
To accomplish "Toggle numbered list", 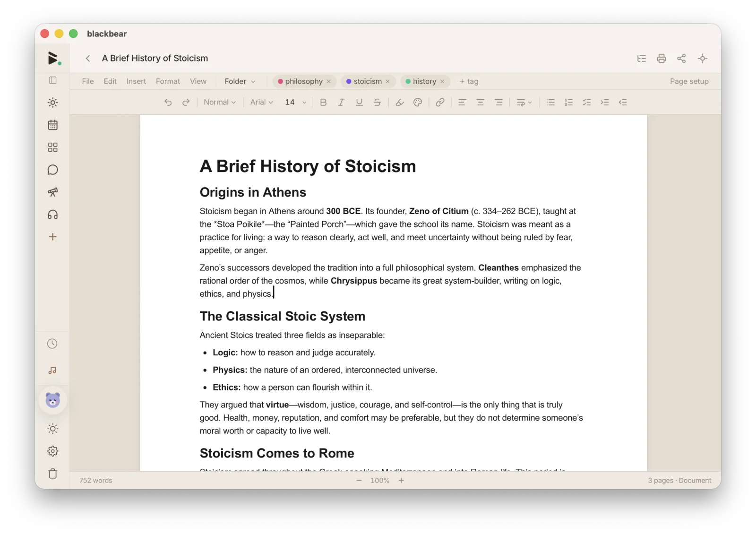I will coord(568,102).
